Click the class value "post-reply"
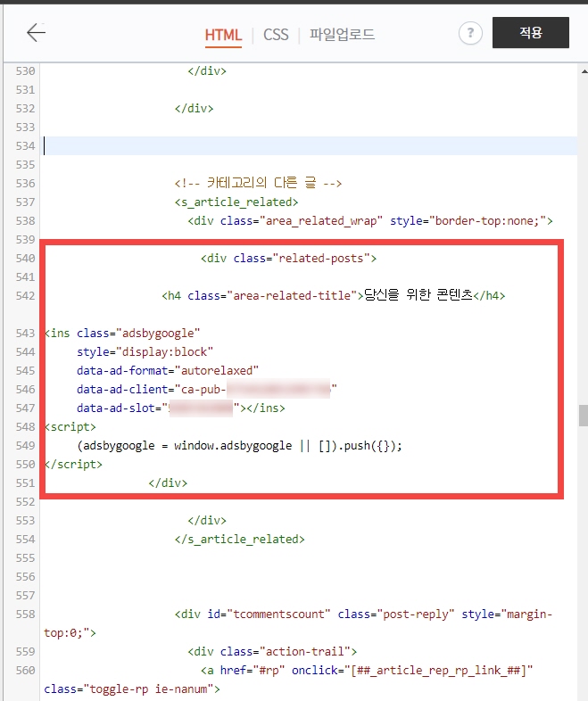Image resolution: width=588 pixels, height=701 pixels. tap(416, 614)
